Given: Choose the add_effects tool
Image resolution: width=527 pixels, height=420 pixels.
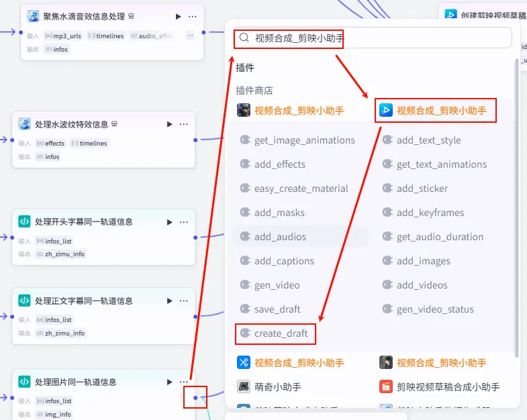Looking at the screenshot, I should [273, 164].
